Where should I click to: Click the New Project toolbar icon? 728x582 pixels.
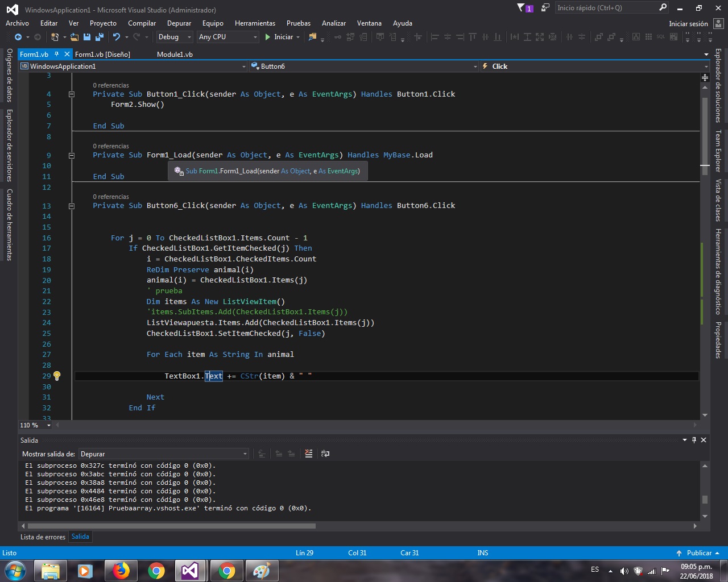55,37
